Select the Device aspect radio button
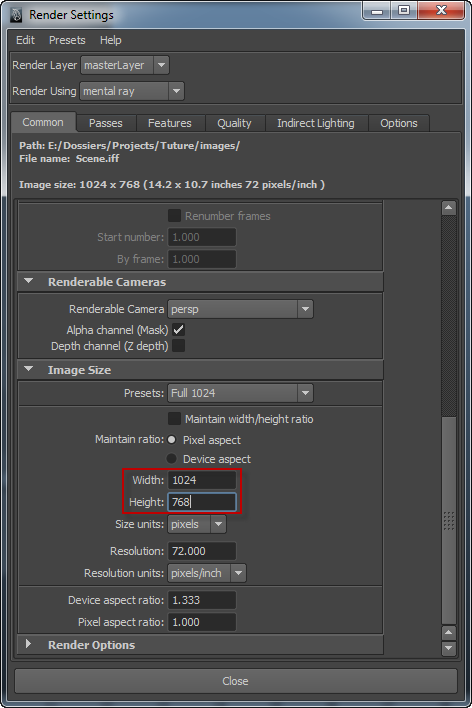The height and width of the screenshot is (708, 472). point(172,459)
